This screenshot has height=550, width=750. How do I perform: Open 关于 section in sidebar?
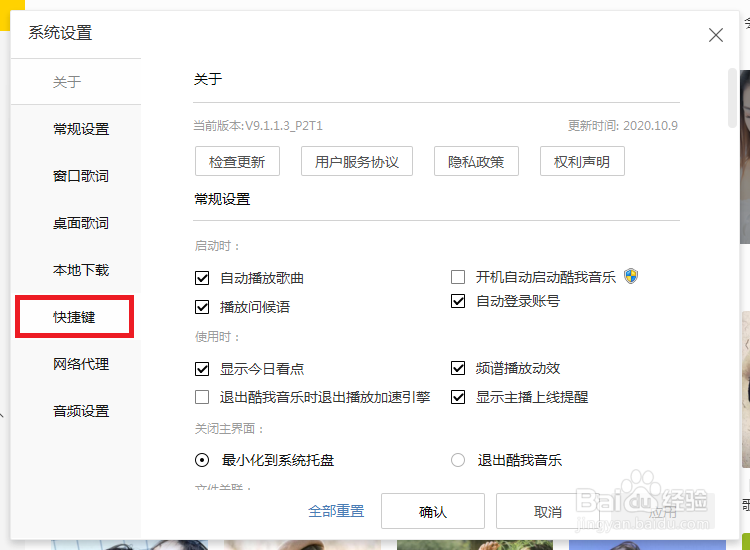click(x=76, y=82)
